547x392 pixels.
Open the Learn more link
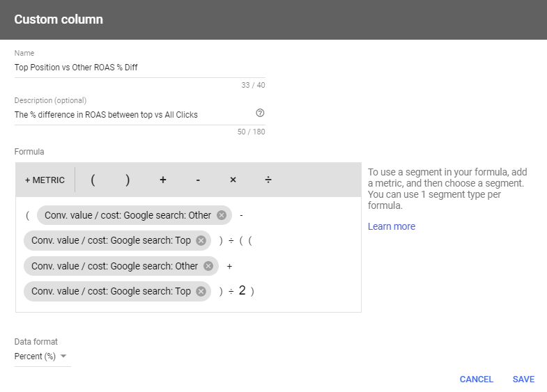392,226
